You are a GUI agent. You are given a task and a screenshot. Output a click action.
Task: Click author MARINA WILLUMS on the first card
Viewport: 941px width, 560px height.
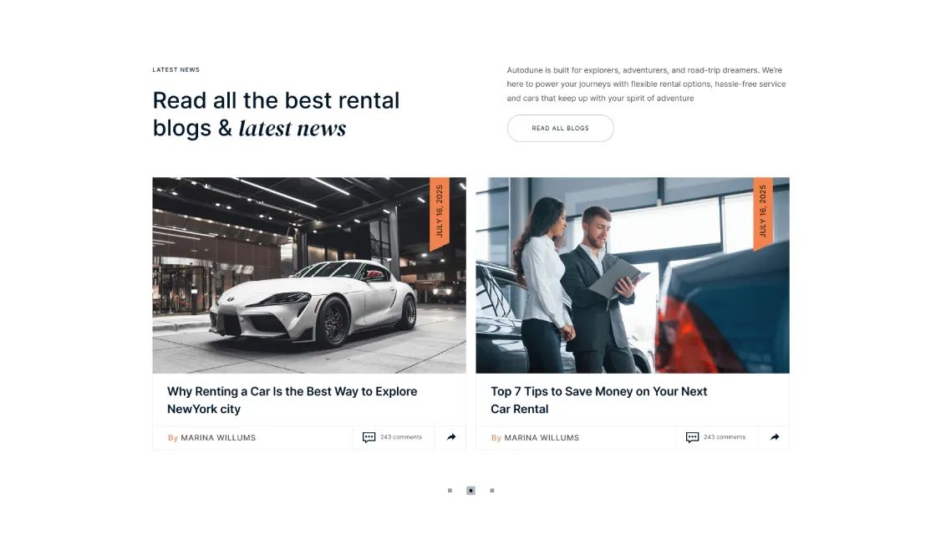(x=218, y=438)
